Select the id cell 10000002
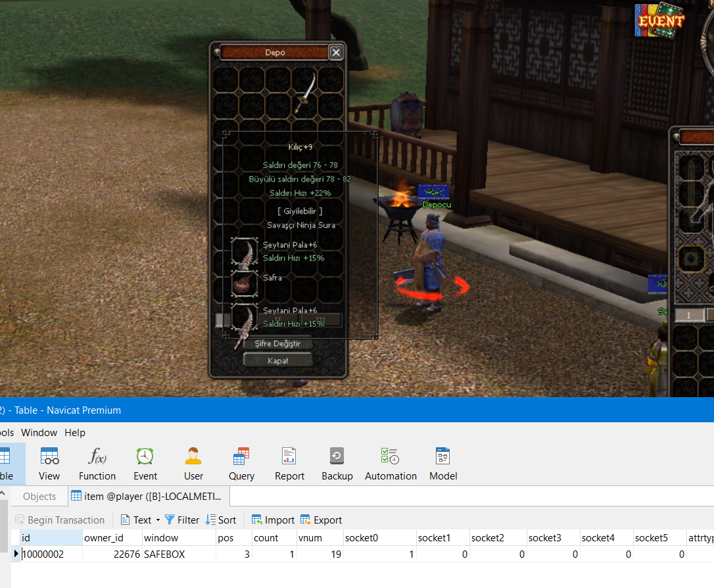Image resolution: width=714 pixels, height=588 pixels. tap(51, 554)
